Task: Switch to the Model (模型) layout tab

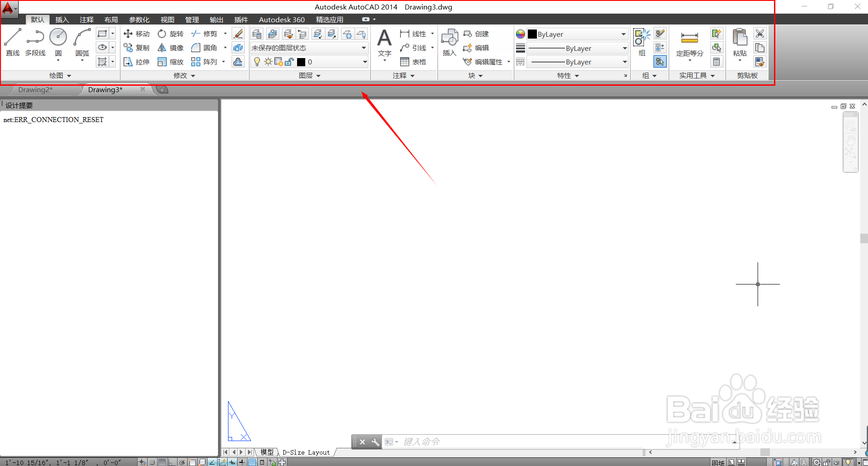Action: pyautogui.click(x=267, y=452)
